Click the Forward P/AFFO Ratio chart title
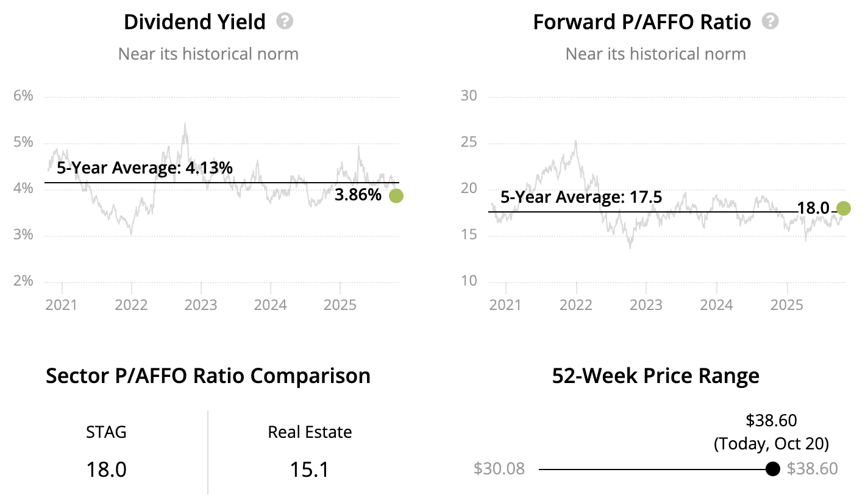 [642, 23]
